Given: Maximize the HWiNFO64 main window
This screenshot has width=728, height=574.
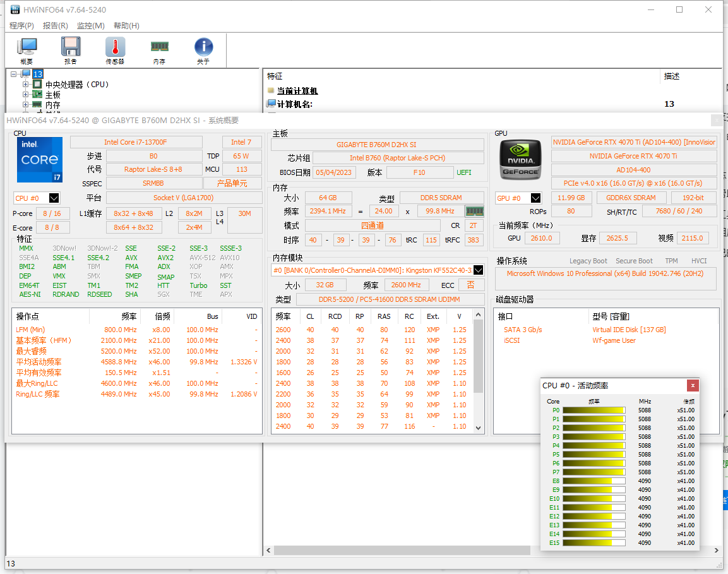Looking at the screenshot, I should (679, 9).
